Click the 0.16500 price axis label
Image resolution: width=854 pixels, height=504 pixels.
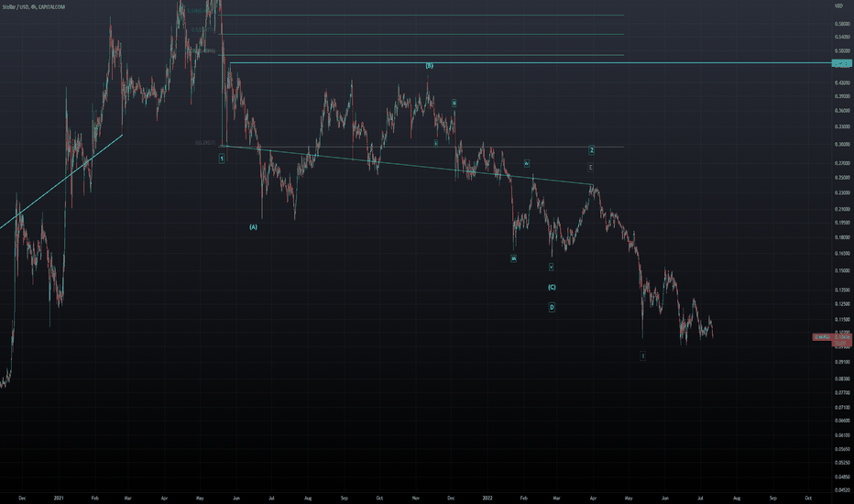point(843,253)
